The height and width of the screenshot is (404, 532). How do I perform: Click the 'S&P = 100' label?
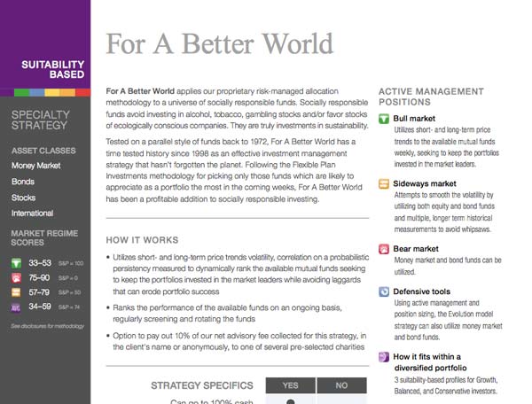(71, 263)
